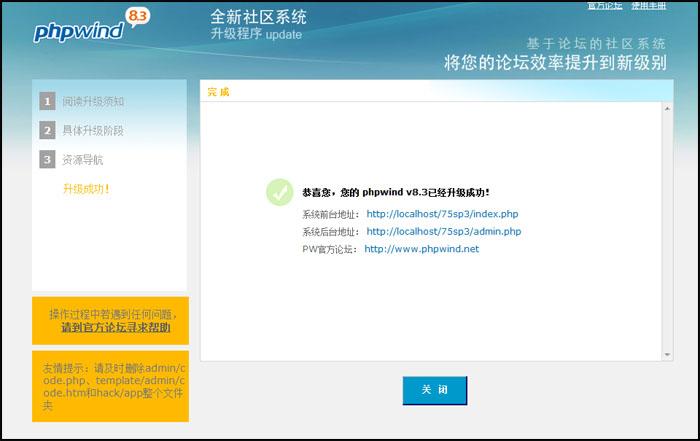700x441 pixels.
Task: Select the 资源导航 step
Action: (x=83, y=160)
